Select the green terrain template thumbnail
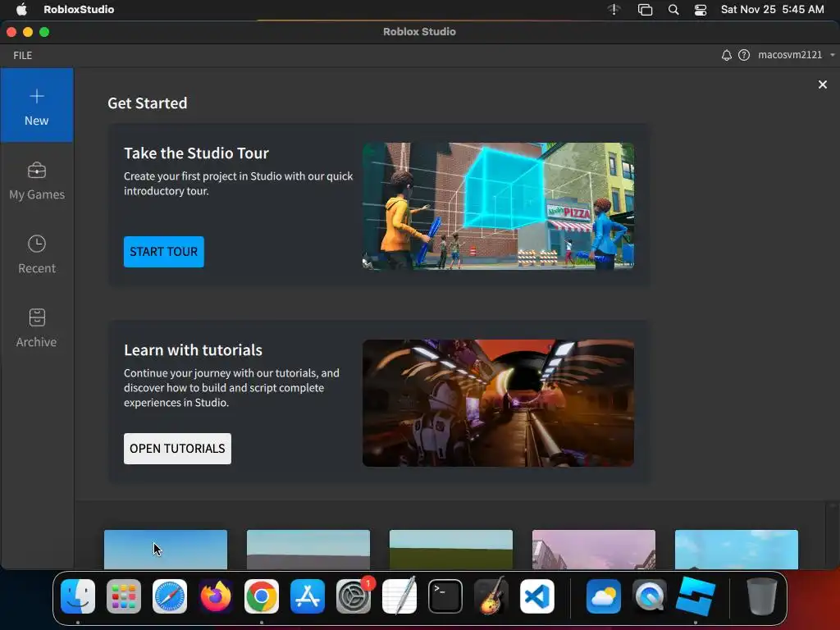Viewport: 840px width, 630px height. tap(451, 550)
